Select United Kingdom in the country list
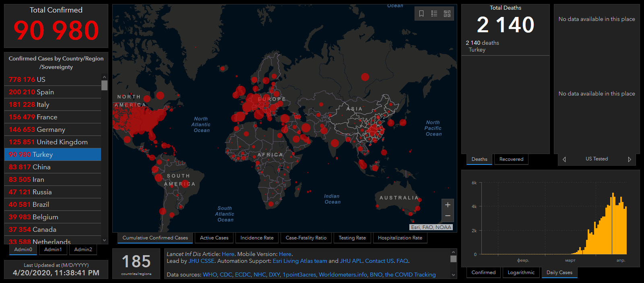Viewport: 644px width, 283px height. click(53, 142)
